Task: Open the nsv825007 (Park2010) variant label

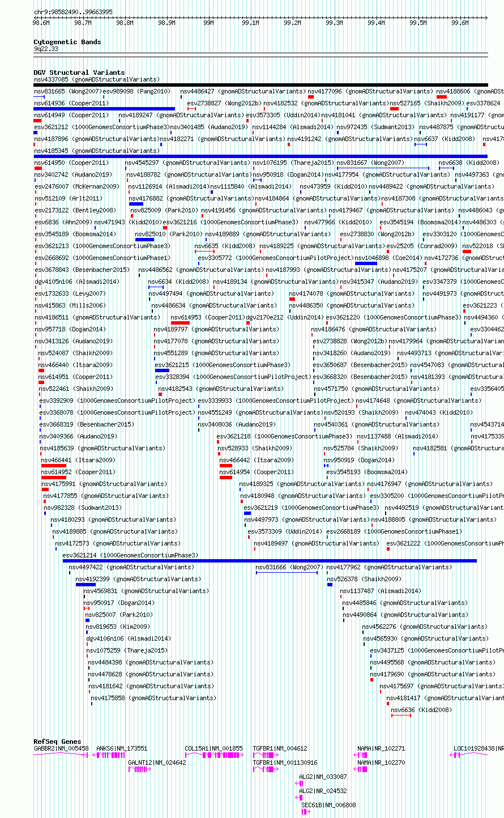Action: [x=119, y=615]
